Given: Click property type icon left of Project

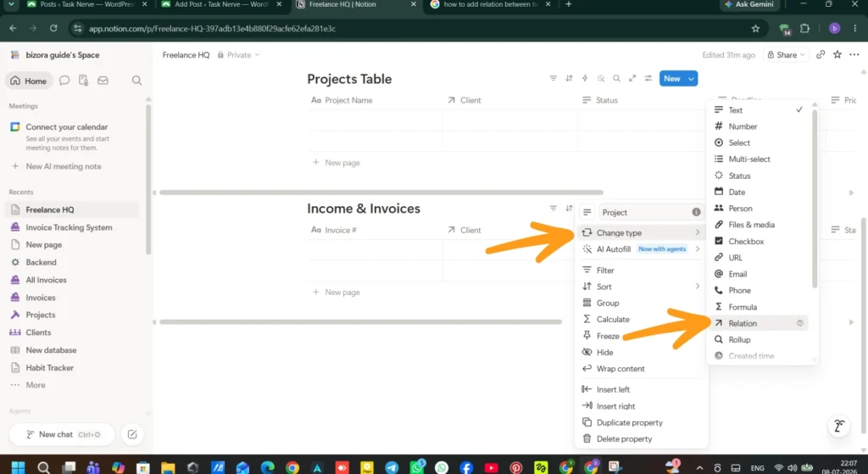Looking at the screenshot, I should pyautogui.click(x=587, y=212).
